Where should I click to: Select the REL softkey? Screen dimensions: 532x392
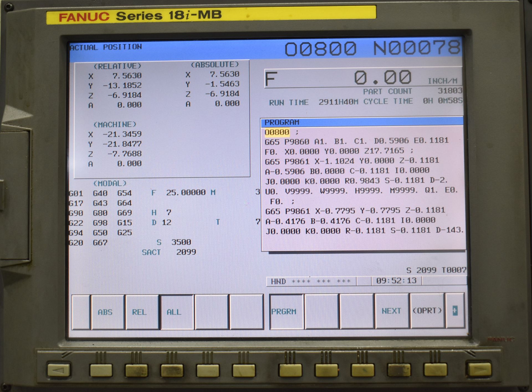click(x=142, y=312)
